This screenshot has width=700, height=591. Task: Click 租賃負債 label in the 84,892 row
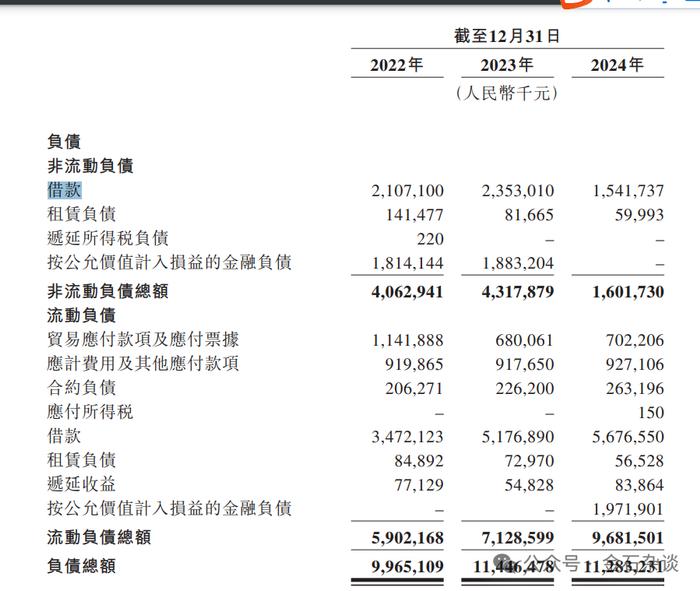(82, 460)
